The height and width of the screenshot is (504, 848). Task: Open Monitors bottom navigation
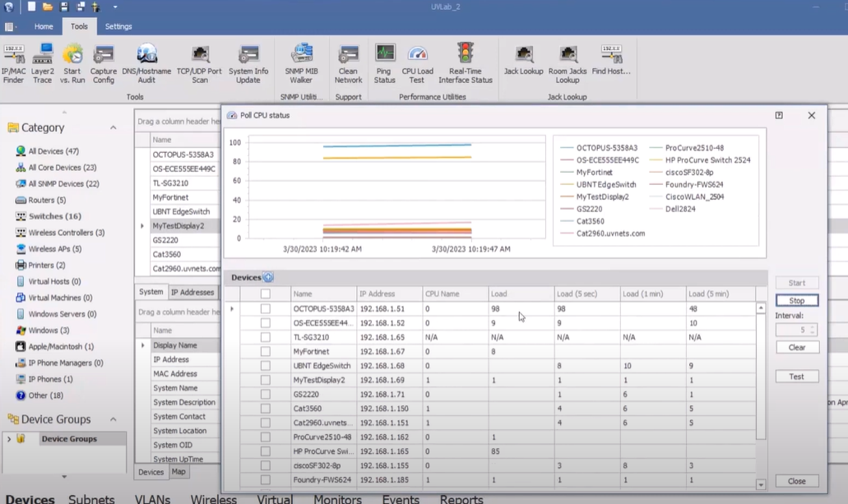click(x=337, y=498)
